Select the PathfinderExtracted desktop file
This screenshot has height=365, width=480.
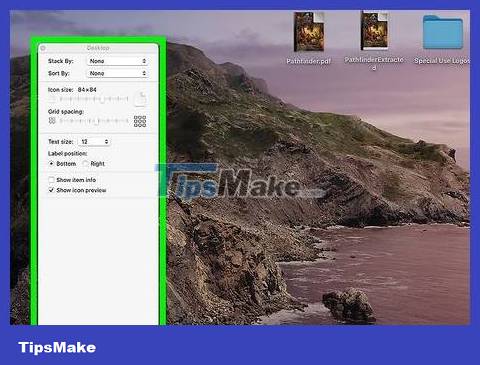click(x=374, y=30)
